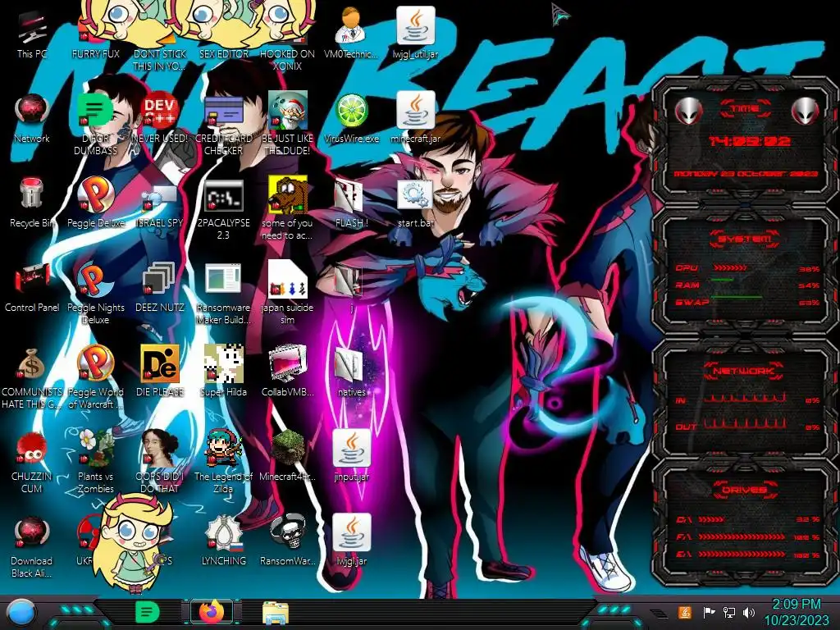This screenshot has height=630, width=840.
Task: Click the SYSTEM gadget RAM bar
Action: tap(722, 280)
